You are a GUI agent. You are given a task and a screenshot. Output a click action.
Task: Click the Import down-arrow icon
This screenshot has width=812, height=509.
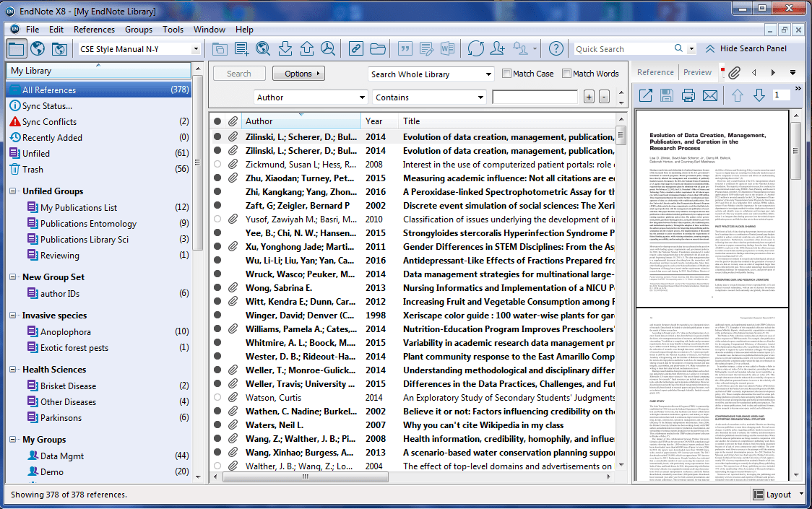coord(285,49)
